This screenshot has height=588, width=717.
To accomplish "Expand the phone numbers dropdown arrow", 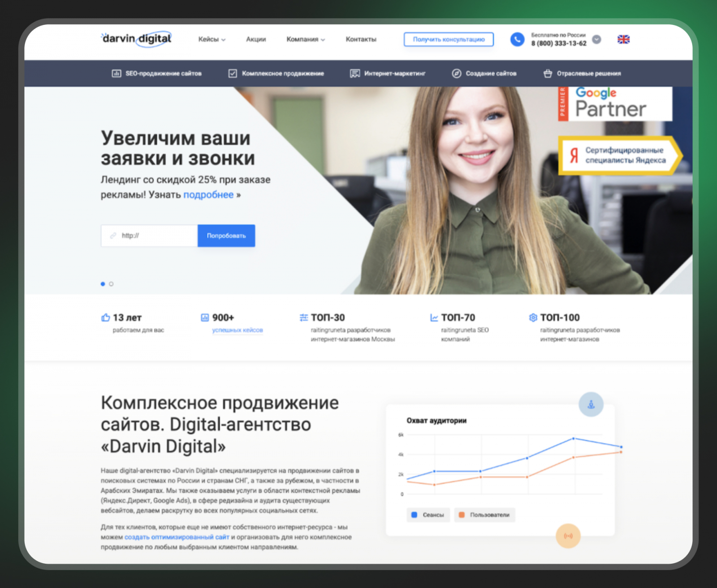I will coord(596,39).
